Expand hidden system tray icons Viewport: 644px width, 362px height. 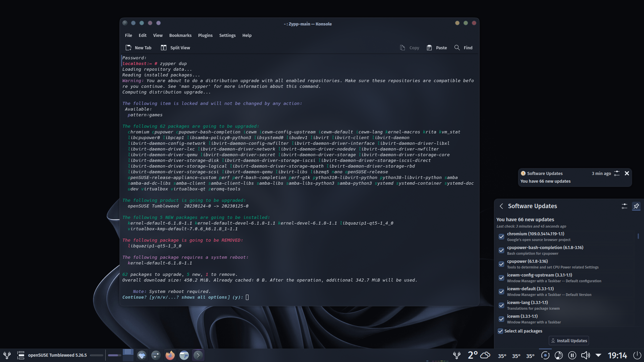coord(598,355)
